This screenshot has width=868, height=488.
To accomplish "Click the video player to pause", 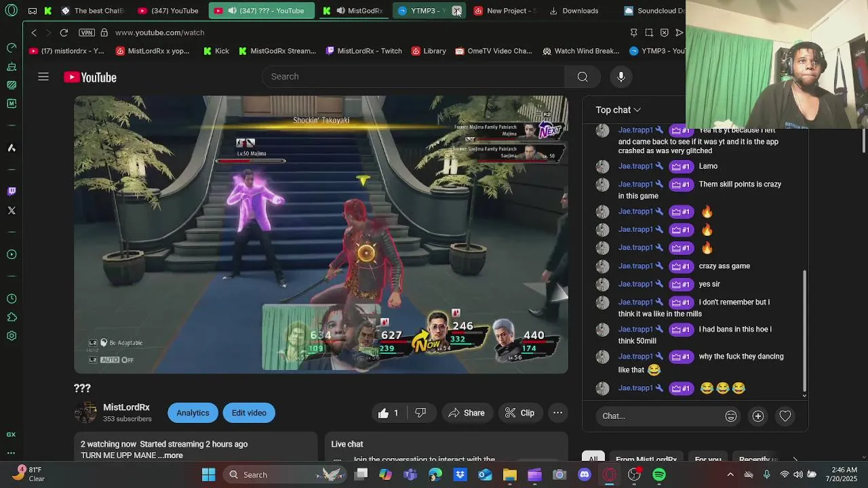I will tap(321, 235).
